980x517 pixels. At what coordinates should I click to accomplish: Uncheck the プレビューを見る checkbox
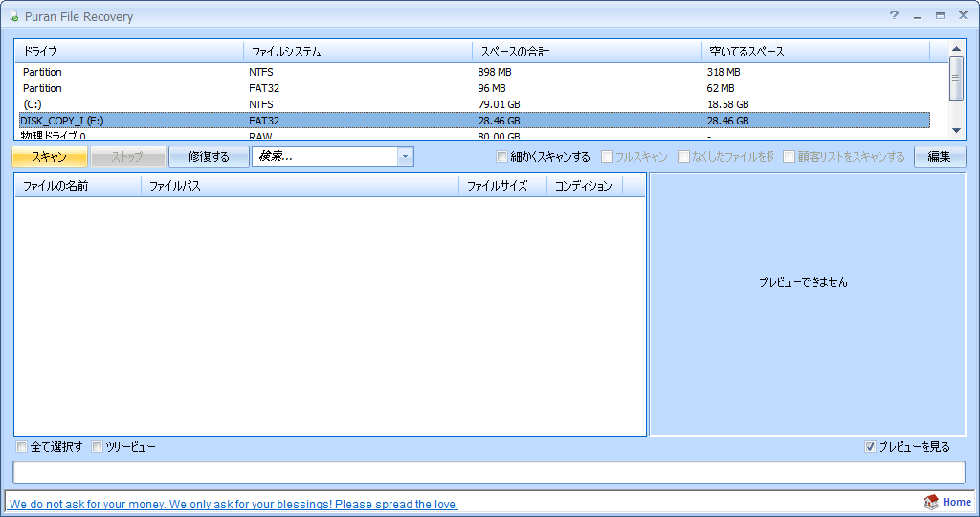click(870, 447)
